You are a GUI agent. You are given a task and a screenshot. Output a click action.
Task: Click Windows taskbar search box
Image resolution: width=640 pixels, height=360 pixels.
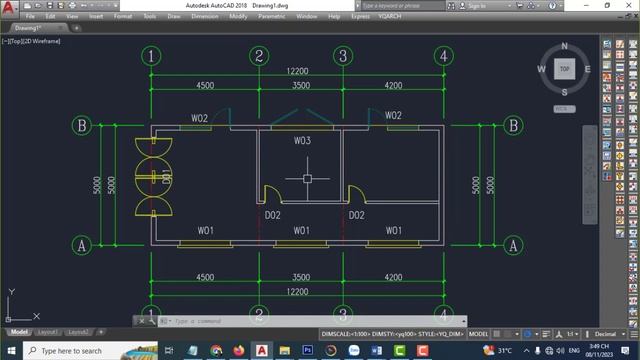pyautogui.click(x=90, y=351)
